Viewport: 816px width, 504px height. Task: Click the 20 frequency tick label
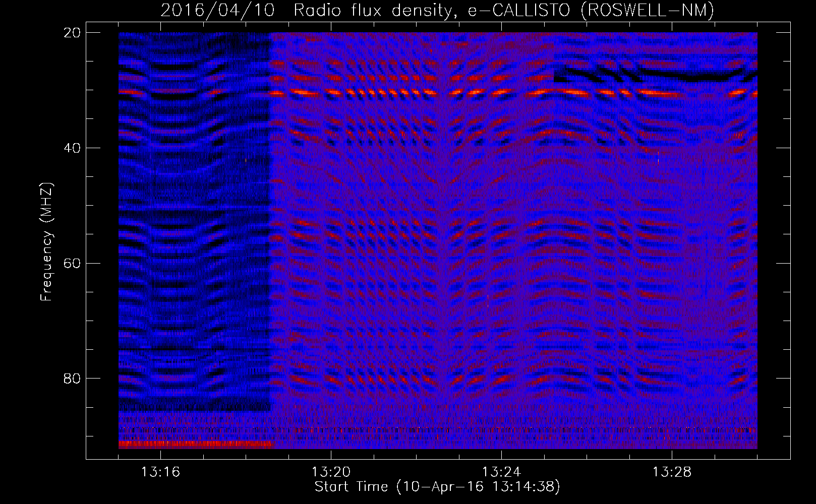click(x=72, y=33)
